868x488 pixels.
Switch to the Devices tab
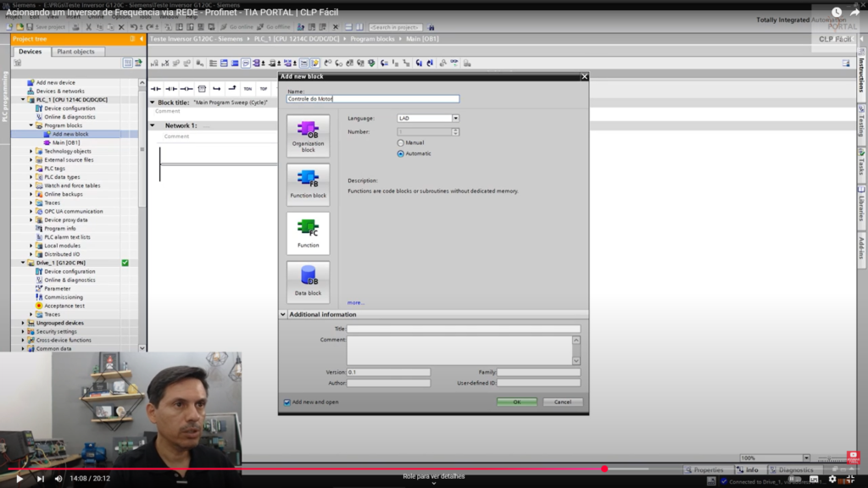pos(30,52)
